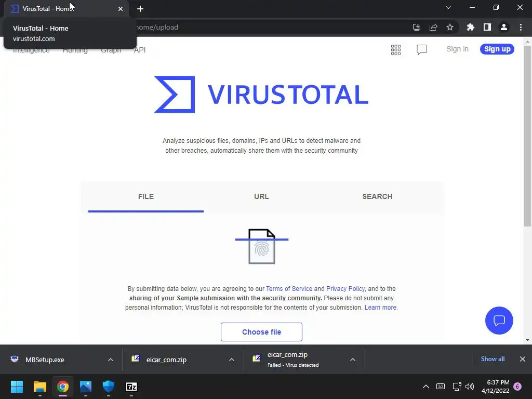Open Windows Security shield on taskbar

[109, 387]
